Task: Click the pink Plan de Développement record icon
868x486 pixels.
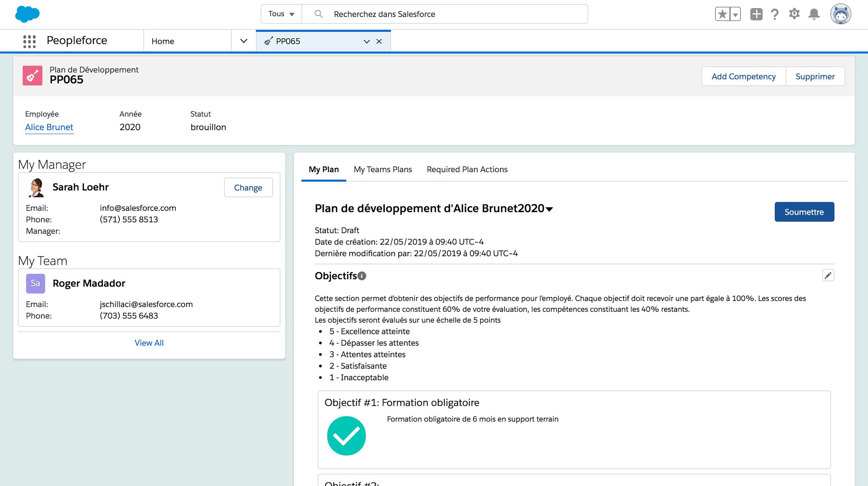Action: (33, 76)
